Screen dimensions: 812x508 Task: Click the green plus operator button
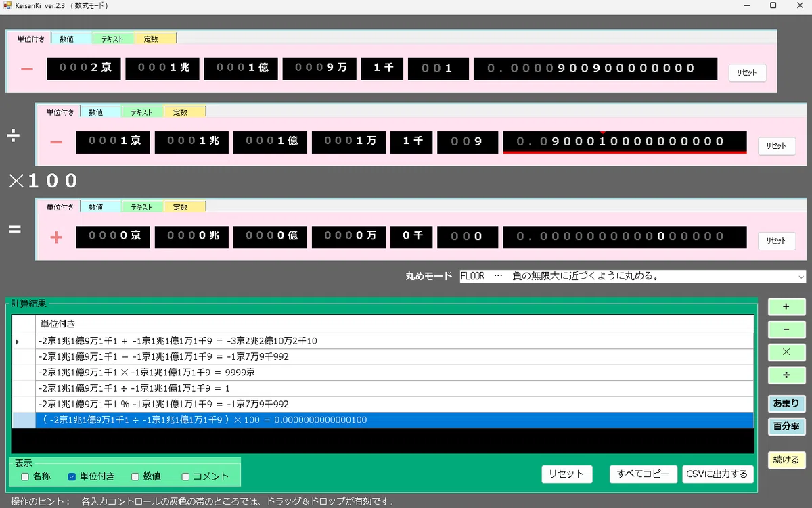(x=786, y=306)
